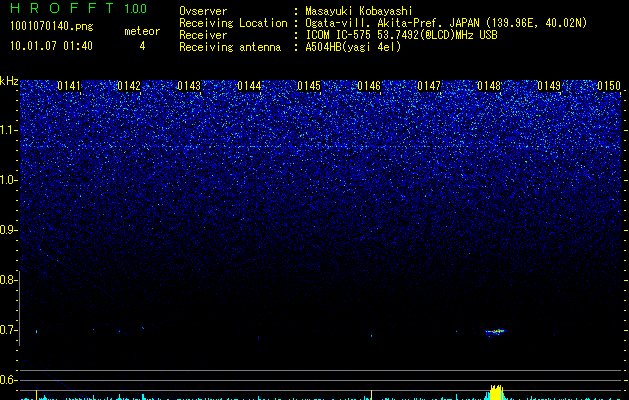The height and width of the screenshot is (400, 629).
Task: Click the 0143 time marker
Action: pos(189,85)
